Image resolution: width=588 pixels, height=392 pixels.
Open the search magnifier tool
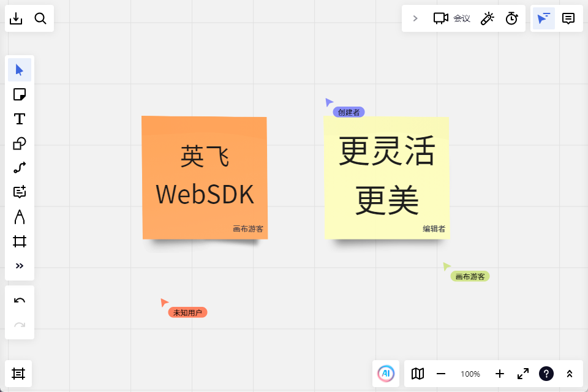[x=40, y=18]
